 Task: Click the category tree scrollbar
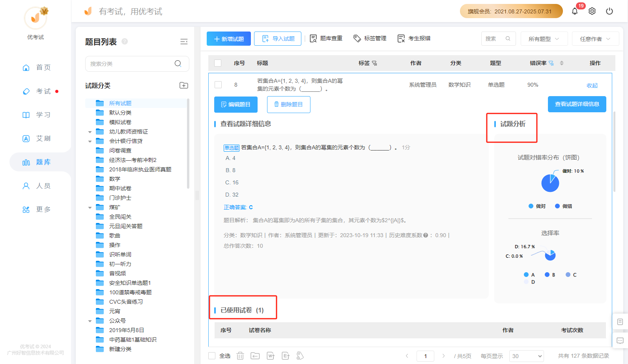pos(188,144)
